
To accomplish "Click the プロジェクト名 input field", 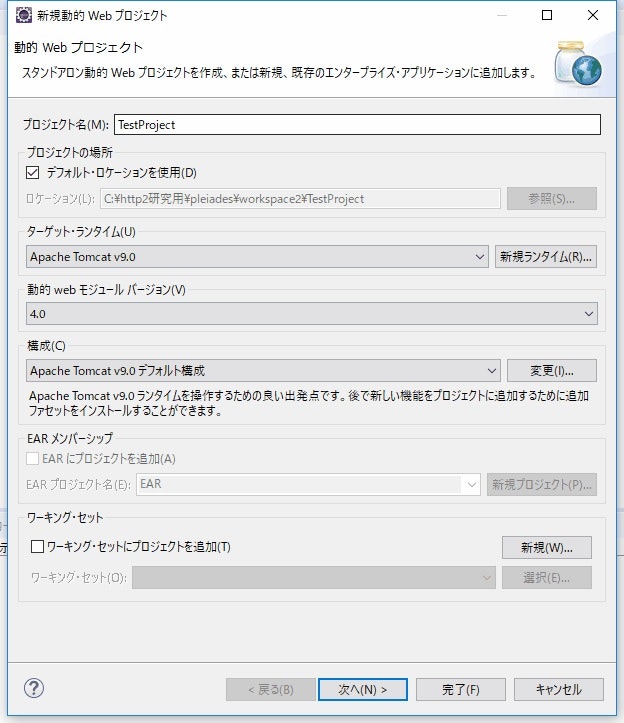I will 357,124.
